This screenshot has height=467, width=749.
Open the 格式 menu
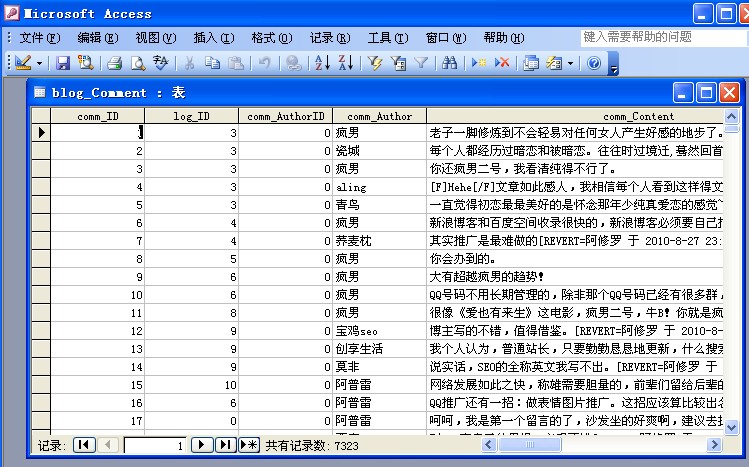(x=272, y=38)
